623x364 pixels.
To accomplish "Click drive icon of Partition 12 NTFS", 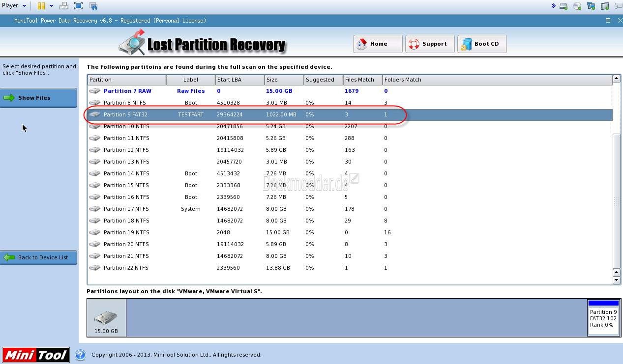I will [x=95, y=150].
